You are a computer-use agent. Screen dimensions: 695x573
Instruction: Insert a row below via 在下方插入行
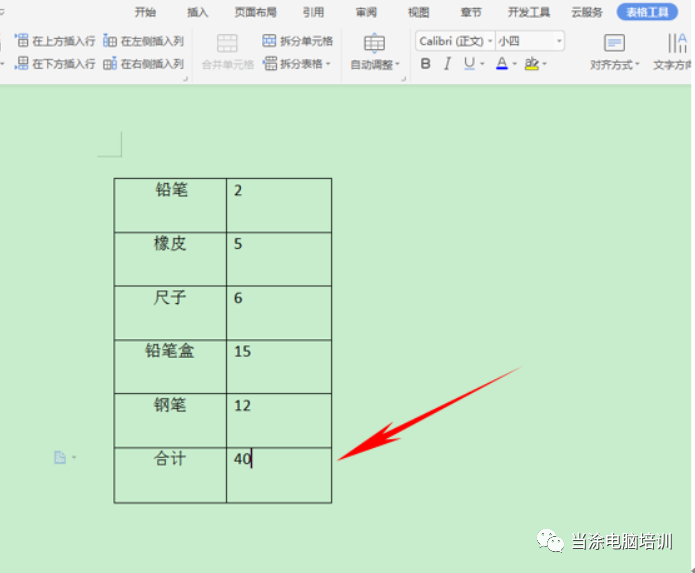pos(55,63)
